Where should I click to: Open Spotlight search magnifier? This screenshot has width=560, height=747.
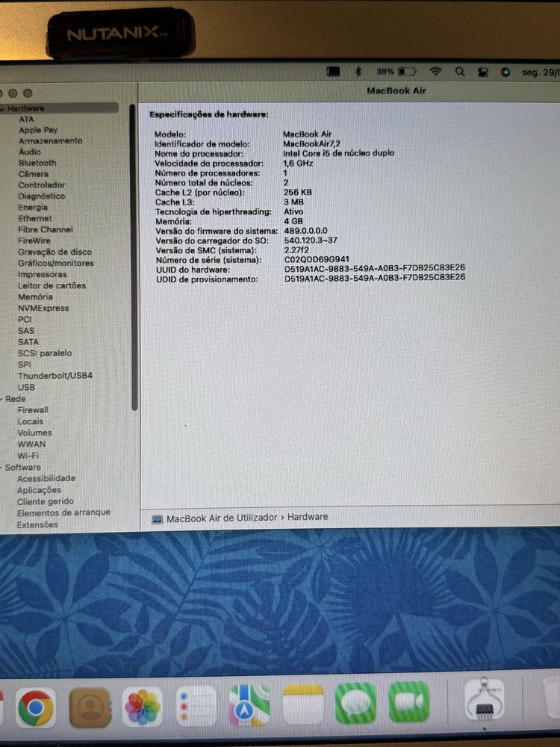pos(459,72)
